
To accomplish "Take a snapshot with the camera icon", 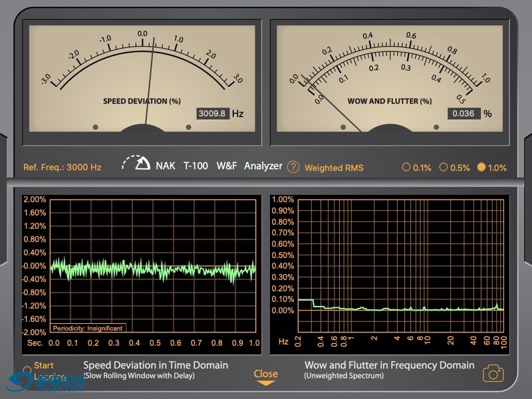I will [493, 374].
